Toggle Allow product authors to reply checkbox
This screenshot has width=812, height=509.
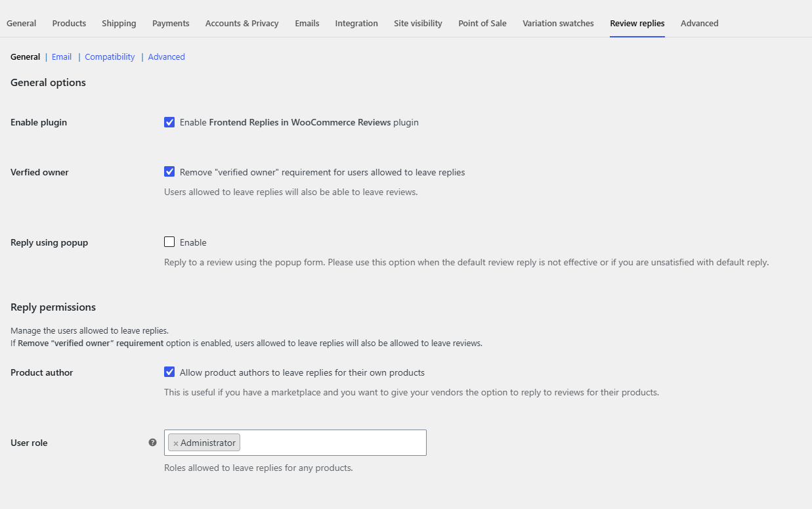169,372
